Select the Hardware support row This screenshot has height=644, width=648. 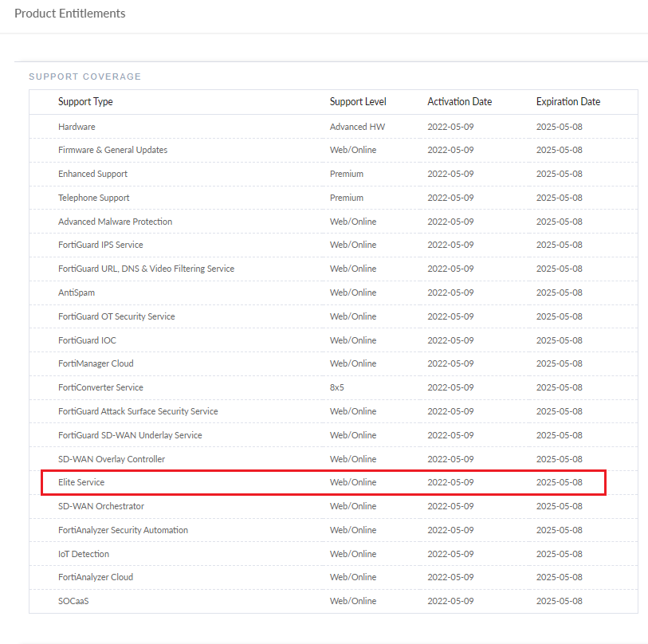77,127
